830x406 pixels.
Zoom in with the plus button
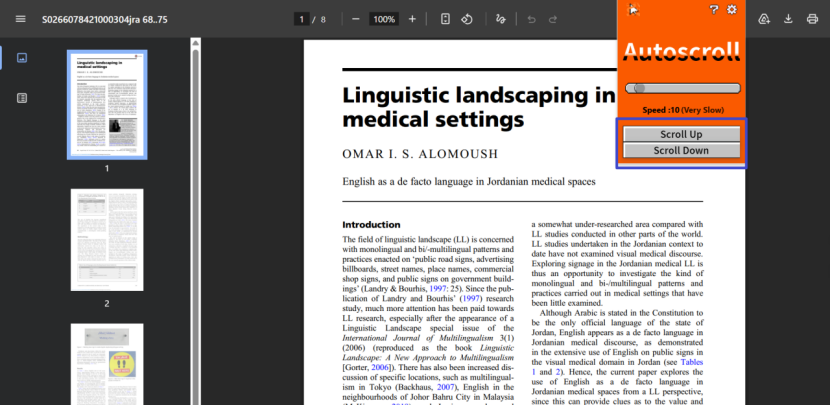pyautogui.click(x=412, y=20)
